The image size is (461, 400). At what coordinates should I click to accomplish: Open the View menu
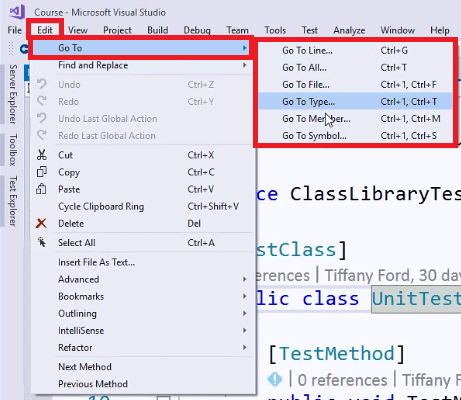click(x=78, y=30)
